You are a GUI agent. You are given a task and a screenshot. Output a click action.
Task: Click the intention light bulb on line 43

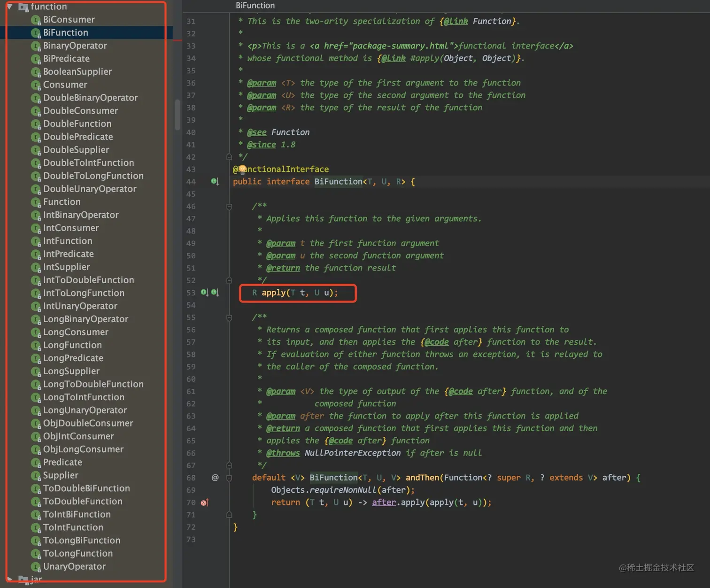pos(242,169)
